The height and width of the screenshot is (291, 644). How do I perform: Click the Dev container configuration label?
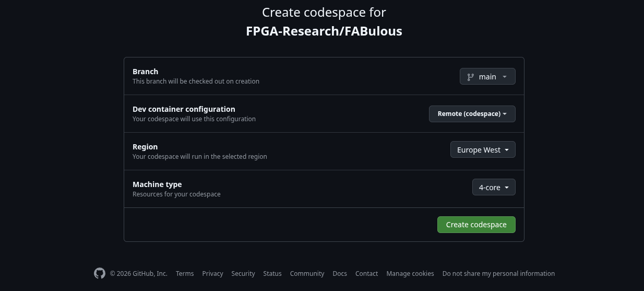[x=184, y=109]
